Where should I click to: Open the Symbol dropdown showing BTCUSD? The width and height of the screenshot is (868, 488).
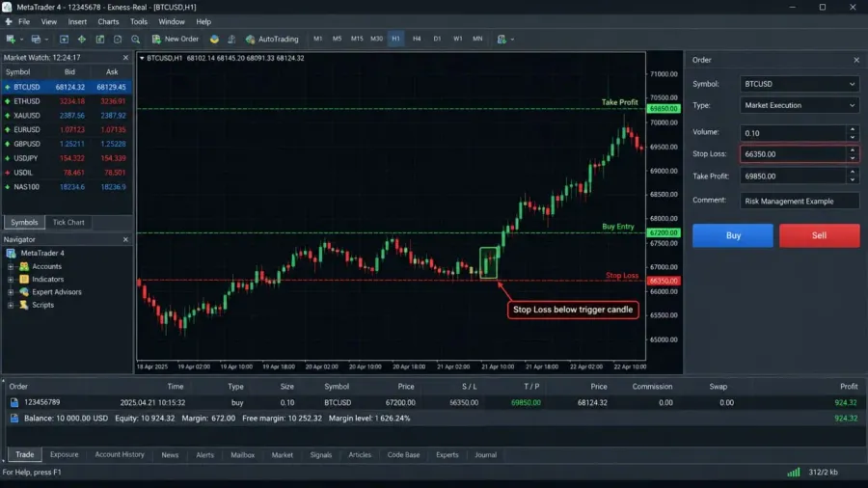point(800,84)
